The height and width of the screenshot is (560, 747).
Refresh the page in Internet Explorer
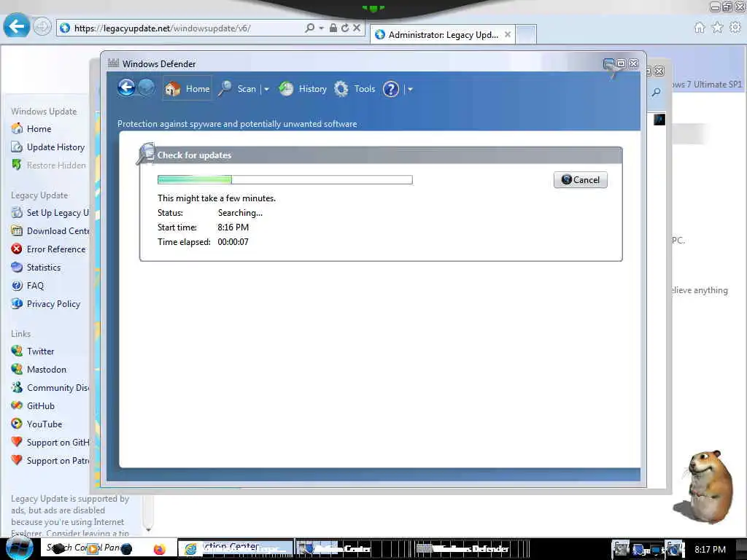tap(345, 28)
